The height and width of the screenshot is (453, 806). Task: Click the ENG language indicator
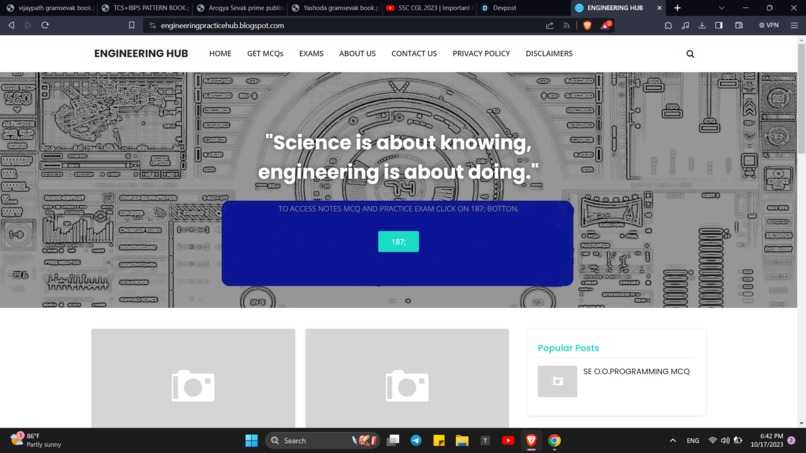click(x=692, y=441)
